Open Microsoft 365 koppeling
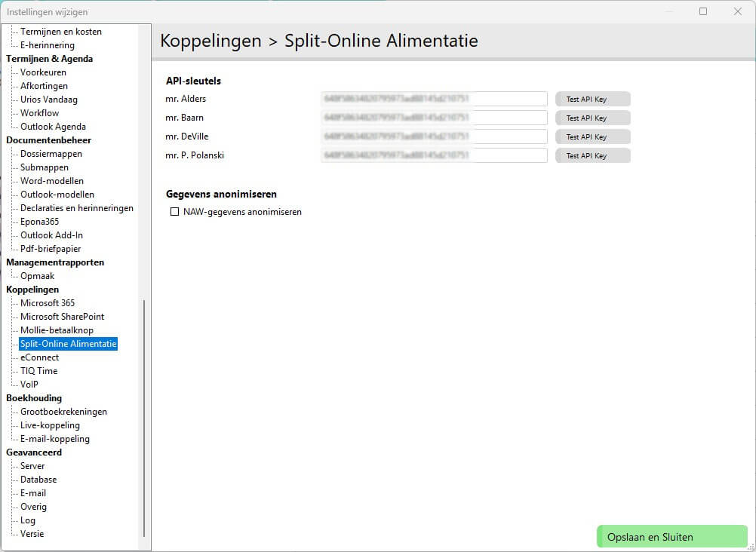 click(x=48, y=302)
